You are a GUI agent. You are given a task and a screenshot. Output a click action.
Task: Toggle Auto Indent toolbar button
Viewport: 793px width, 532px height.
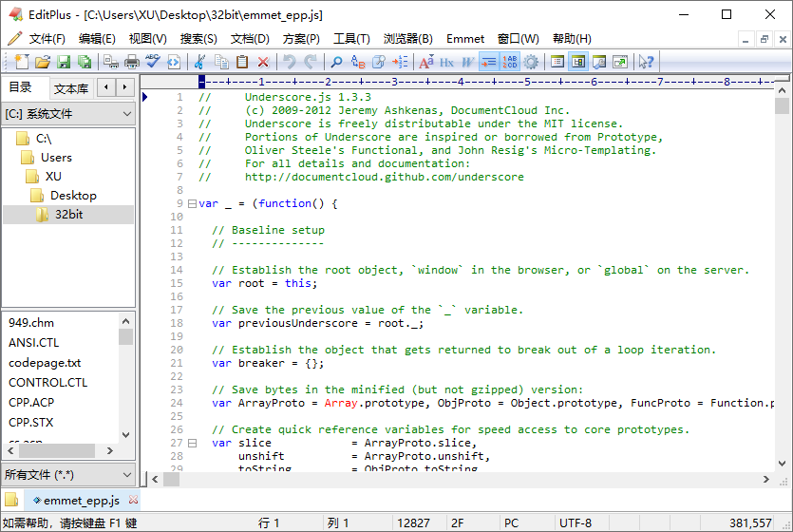[x=488, y=62]
